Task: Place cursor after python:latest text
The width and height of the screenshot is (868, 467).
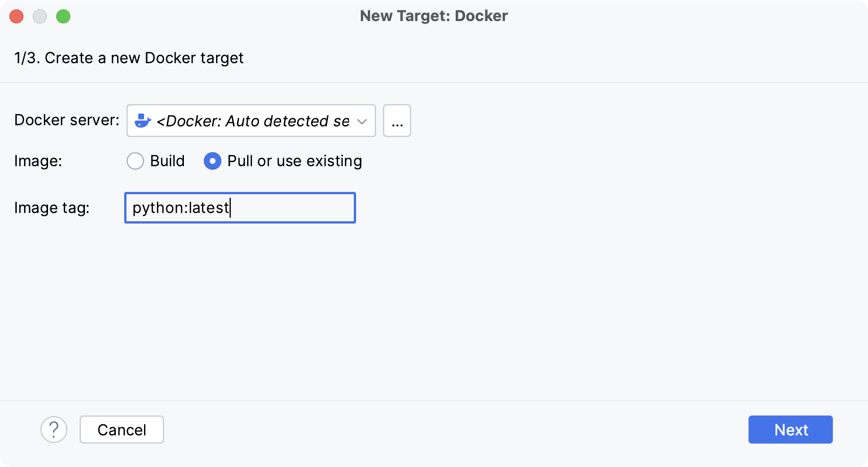Action: (x=231, y=208)
